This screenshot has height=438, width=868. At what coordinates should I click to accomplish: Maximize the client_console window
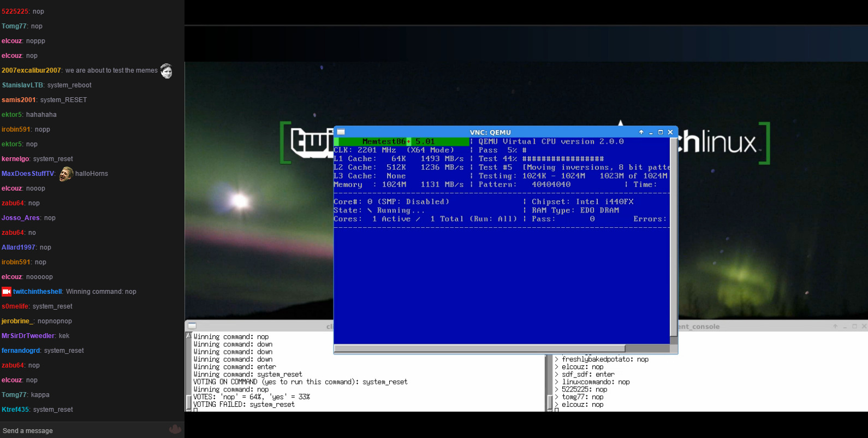[x=855, y=327]
